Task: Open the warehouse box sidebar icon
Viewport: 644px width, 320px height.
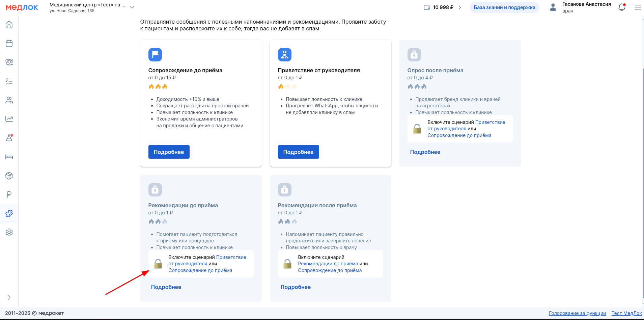Action: (9, 176)
